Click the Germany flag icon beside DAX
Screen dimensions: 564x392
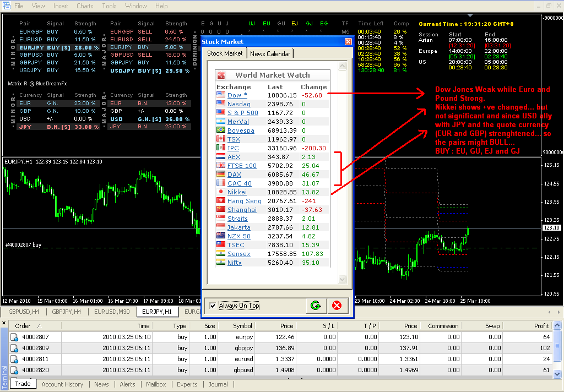(221, 174)
